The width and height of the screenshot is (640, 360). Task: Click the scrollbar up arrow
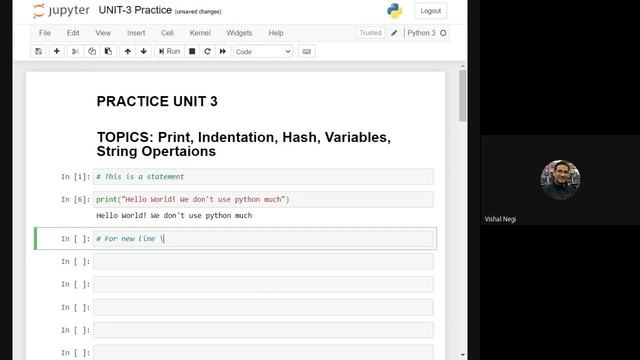pyautogui.click(x=462, y=66)
